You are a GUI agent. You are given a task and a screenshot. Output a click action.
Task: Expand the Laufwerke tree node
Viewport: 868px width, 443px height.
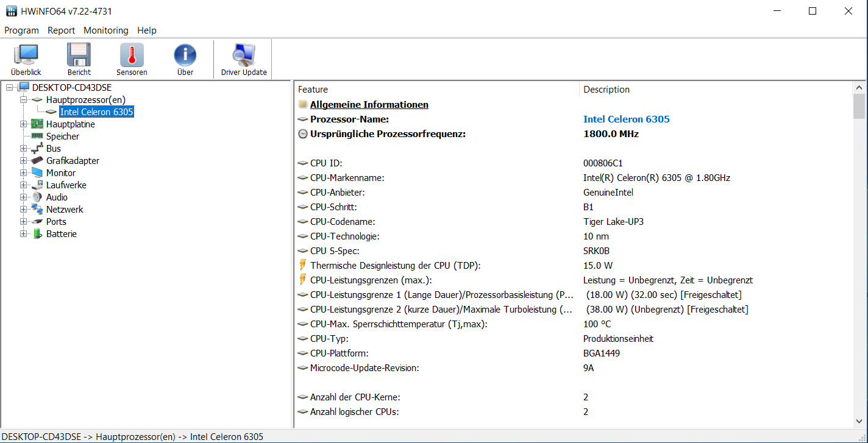[24, 185]
